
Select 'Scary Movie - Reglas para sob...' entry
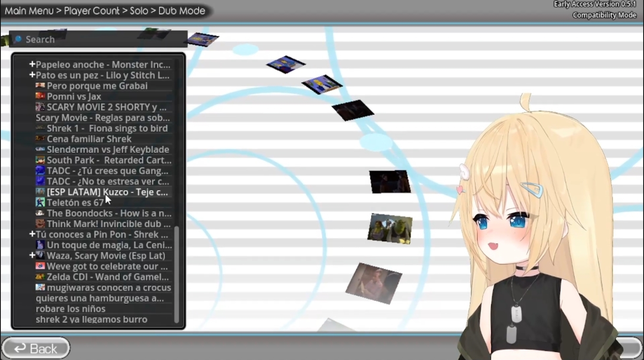[103, 117]
